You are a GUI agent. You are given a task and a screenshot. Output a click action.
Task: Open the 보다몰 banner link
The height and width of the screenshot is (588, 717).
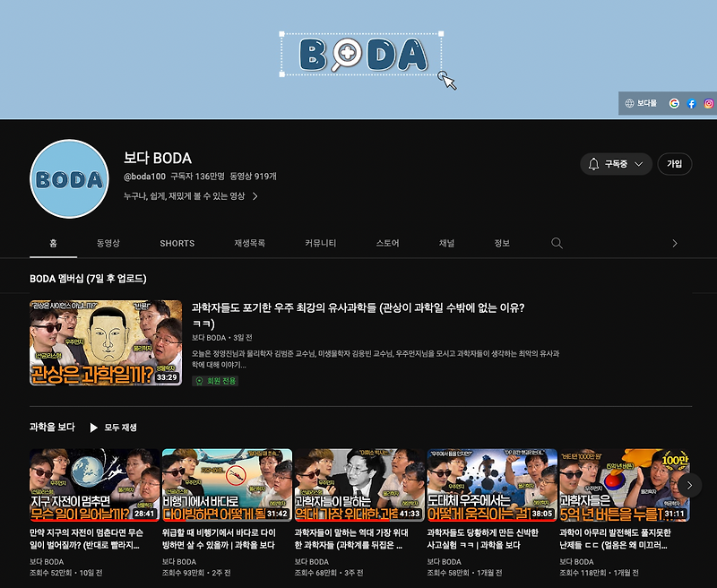pos(647,103)
